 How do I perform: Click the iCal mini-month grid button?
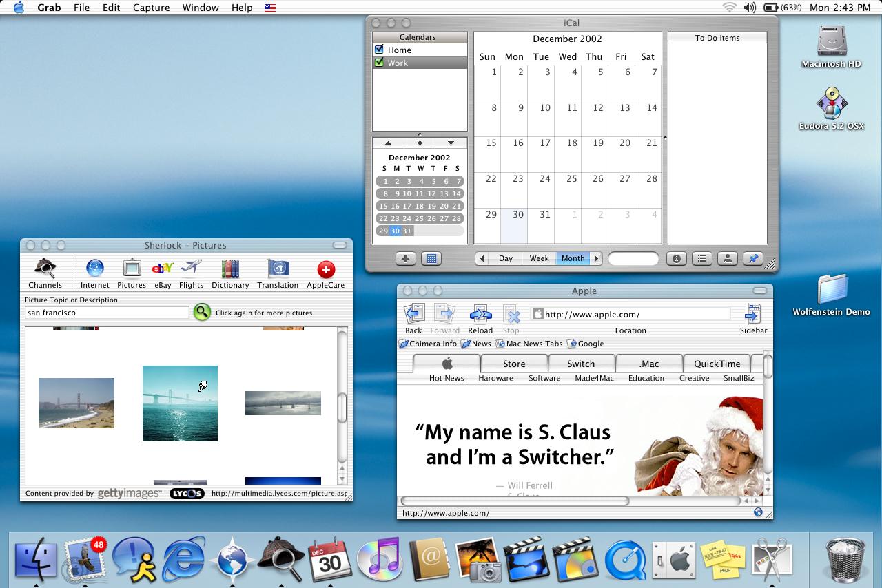[431, 258]
